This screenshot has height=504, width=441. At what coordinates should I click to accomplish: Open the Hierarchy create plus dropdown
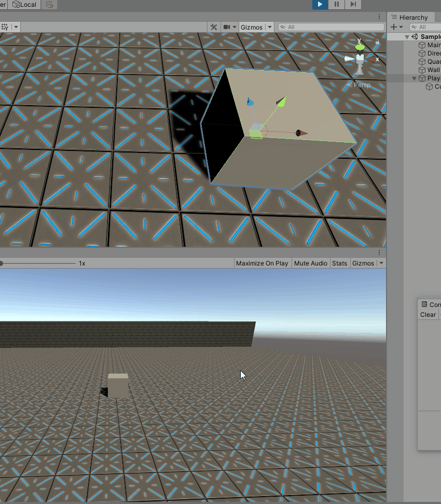click(x=397, y=27)
